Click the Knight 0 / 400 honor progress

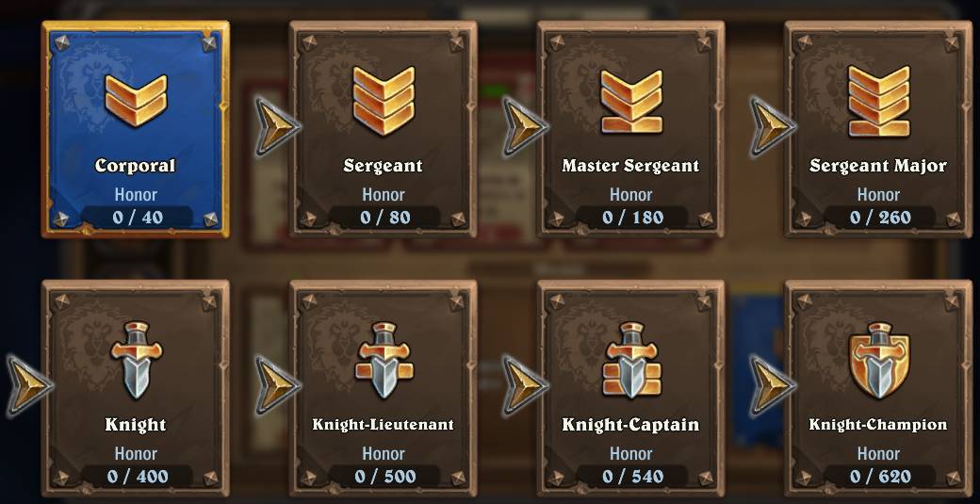136,477
